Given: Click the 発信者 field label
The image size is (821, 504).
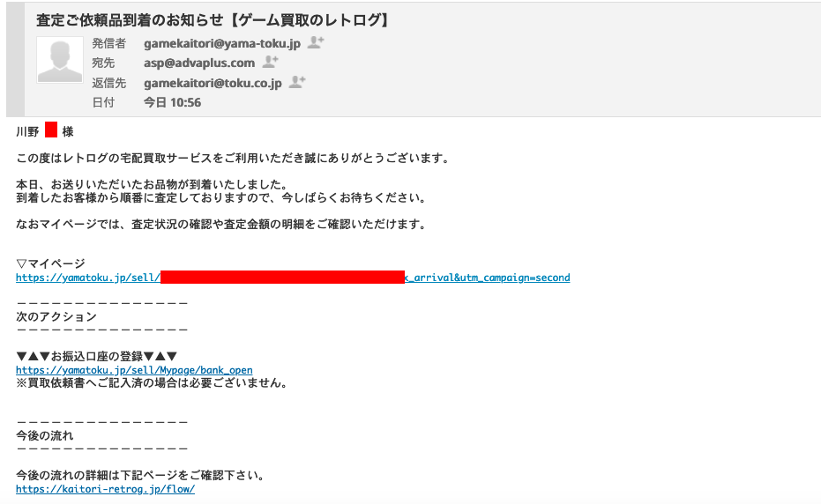Looking at the screenshot, I should (109, 43).
